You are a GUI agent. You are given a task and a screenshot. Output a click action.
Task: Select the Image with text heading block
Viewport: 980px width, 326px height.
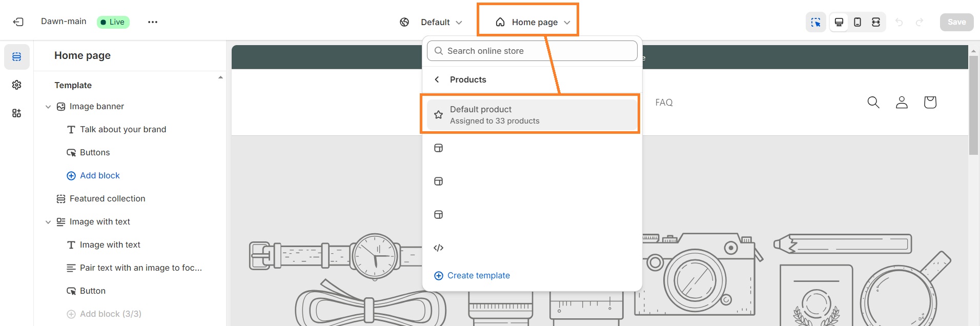(x=110, y=245)
